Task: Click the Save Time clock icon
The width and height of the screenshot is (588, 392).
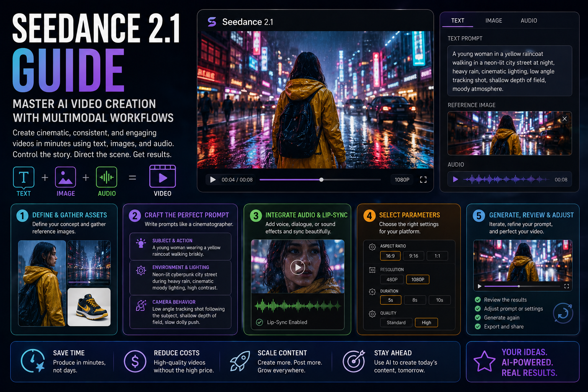Action: [x=33, y=361]
